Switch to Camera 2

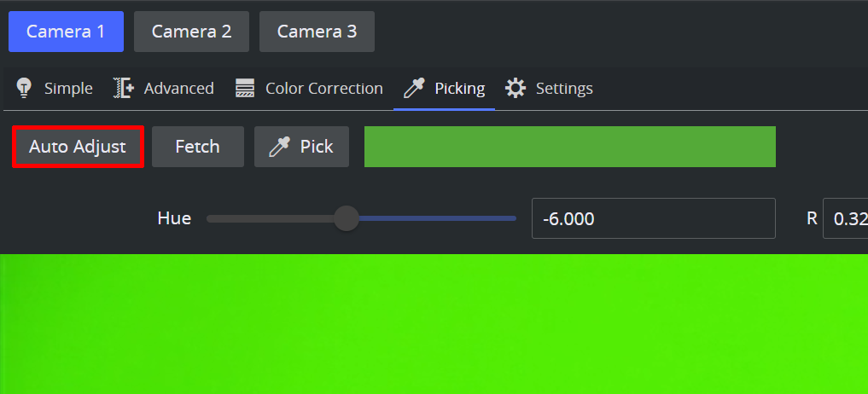pos(191,32)
